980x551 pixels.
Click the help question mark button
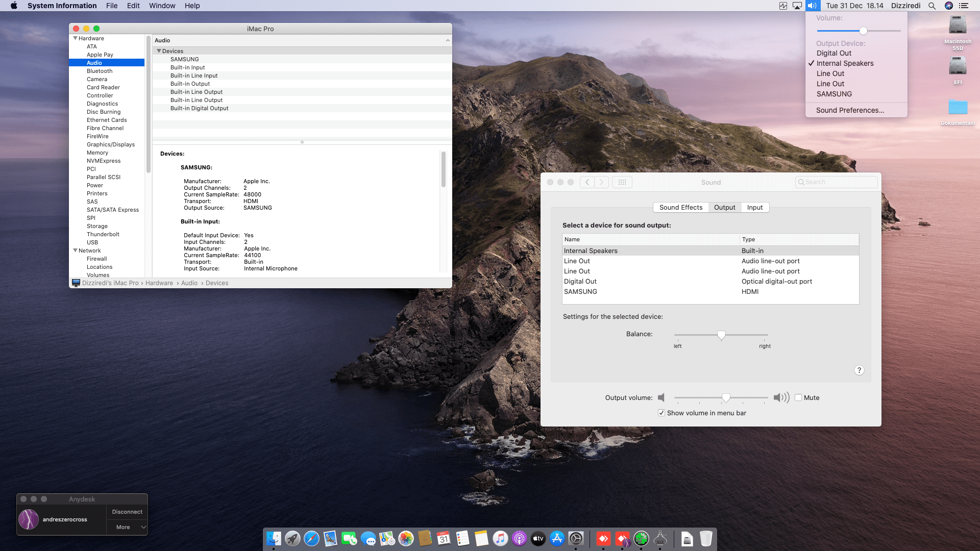859,370
